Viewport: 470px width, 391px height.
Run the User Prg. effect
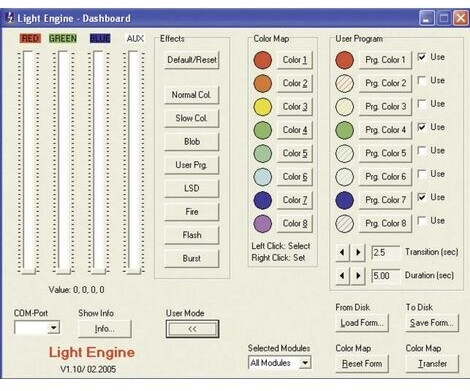192,165
